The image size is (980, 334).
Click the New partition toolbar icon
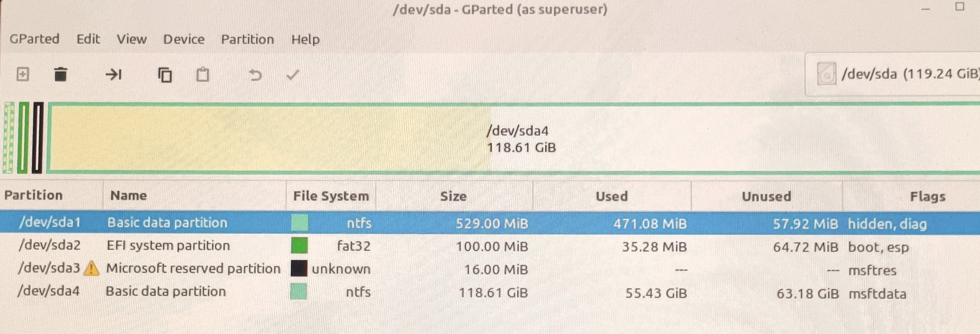[x=23, y=75]
